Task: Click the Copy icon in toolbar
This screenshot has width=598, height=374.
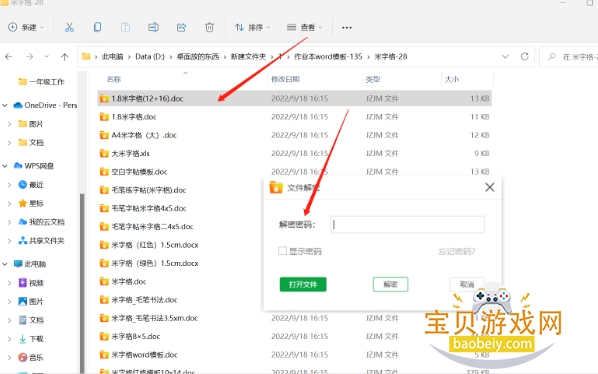Action: point(97,27)
